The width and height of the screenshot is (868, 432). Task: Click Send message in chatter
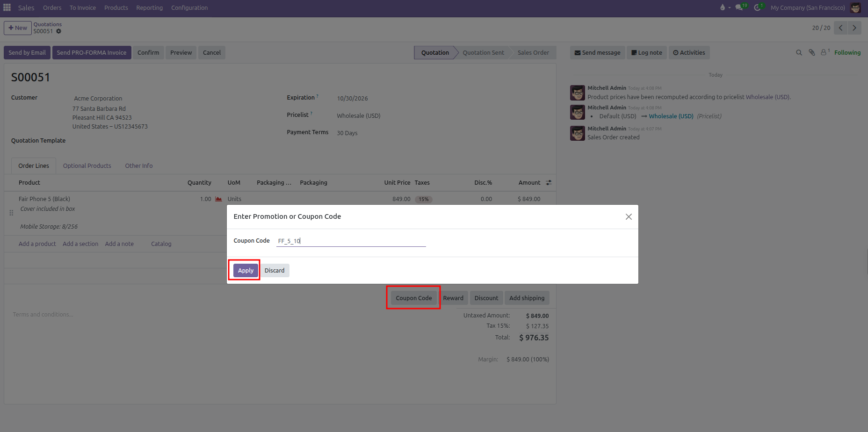click(x=597, y=53)
